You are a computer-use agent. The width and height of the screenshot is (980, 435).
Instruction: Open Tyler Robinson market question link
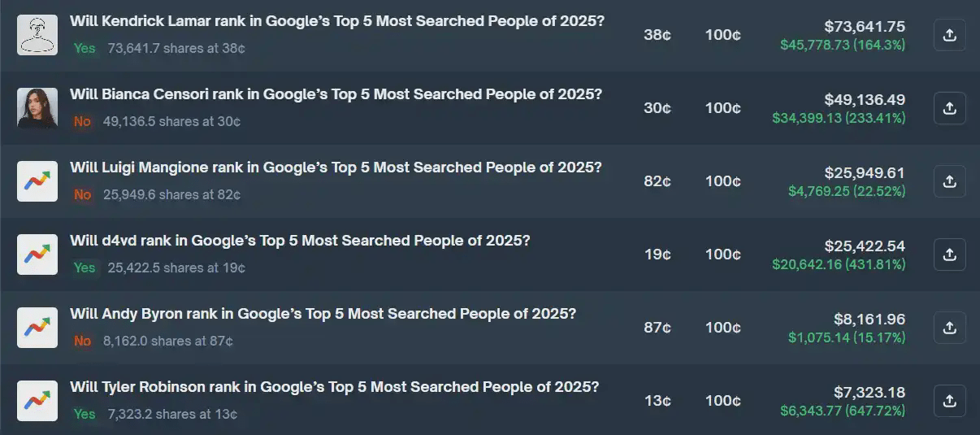click(335, 387)
